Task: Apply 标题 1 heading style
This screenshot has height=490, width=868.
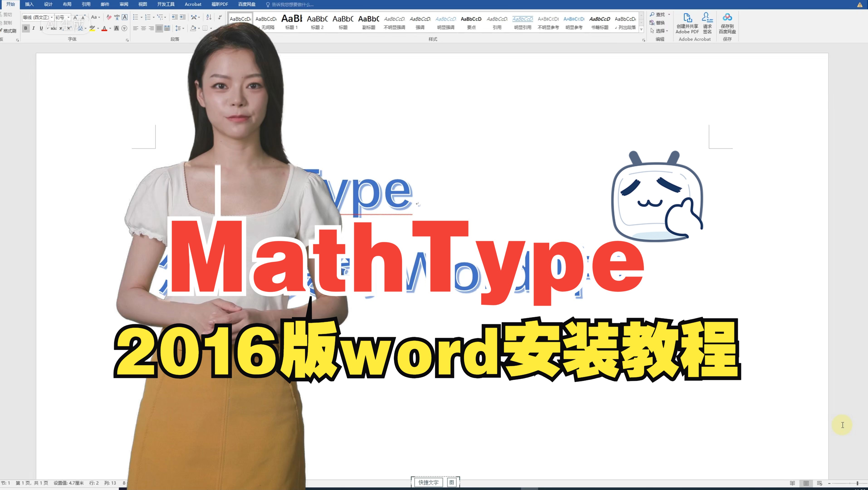Action: coord(291,23)
